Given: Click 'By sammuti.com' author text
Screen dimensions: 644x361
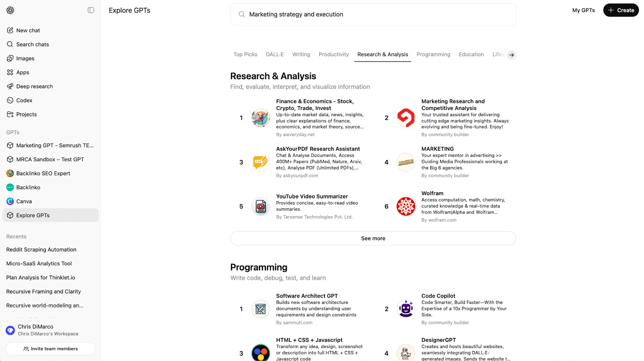Looking at the screenshot, I should [x=294, y=323].
